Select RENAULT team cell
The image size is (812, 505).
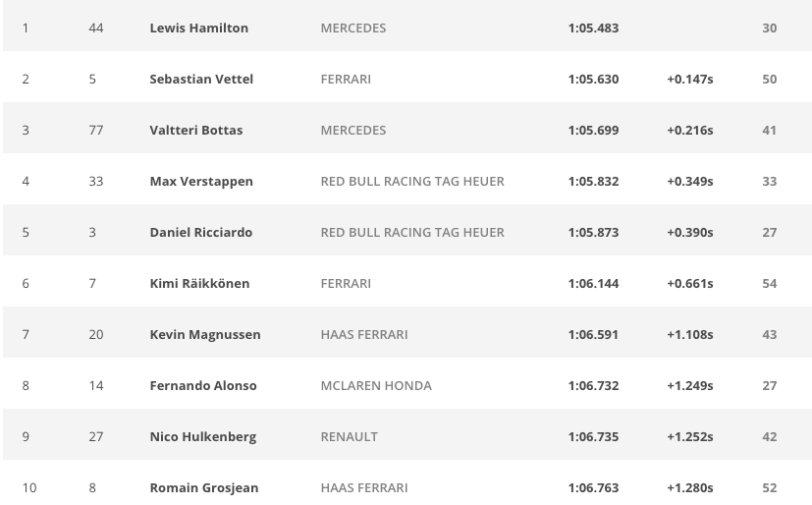(349, 436)
